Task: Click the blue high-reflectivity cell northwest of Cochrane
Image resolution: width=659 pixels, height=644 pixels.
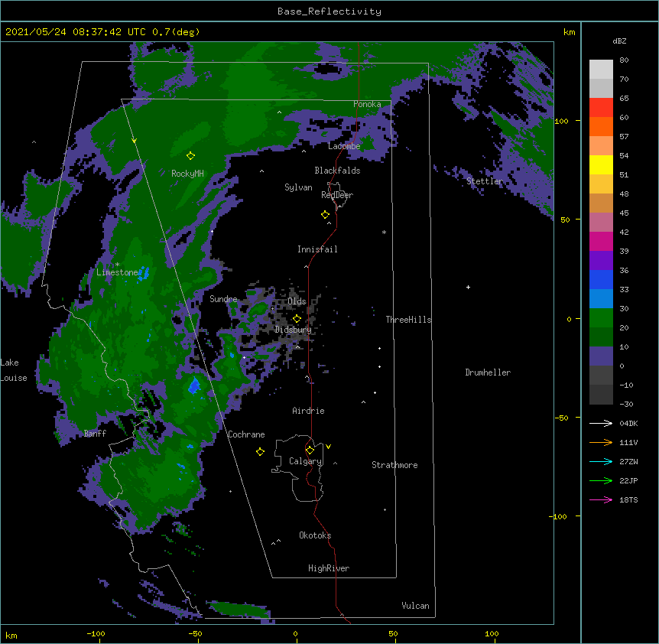Action: (x=193, y=386)
